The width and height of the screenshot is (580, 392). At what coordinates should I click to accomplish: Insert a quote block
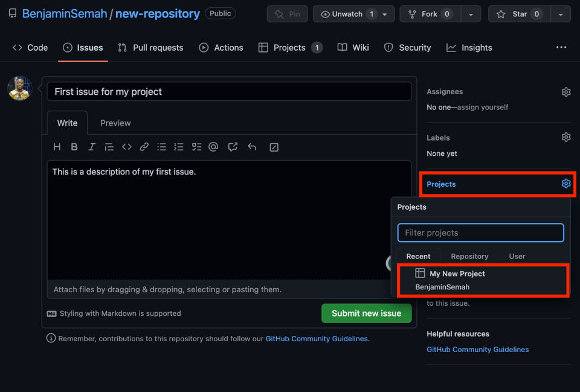(109, 147)
